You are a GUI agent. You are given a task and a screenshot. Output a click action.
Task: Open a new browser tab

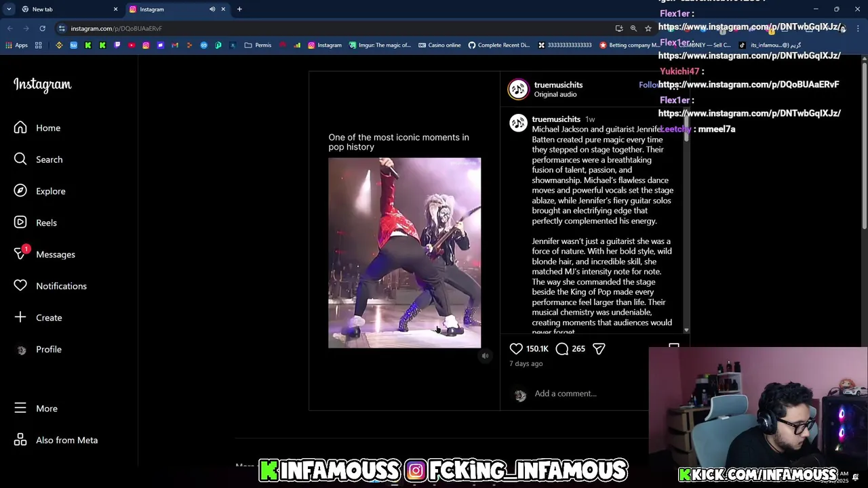click(239, 9)
